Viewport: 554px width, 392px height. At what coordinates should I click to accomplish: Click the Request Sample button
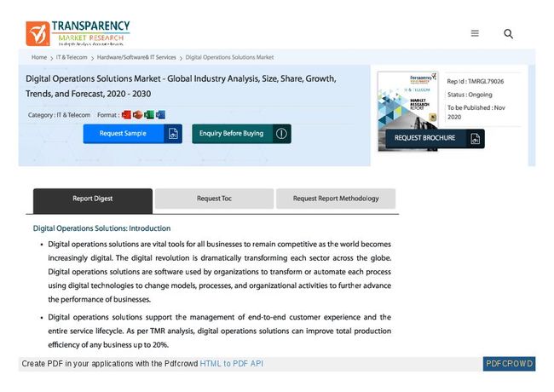click(123, 134)
